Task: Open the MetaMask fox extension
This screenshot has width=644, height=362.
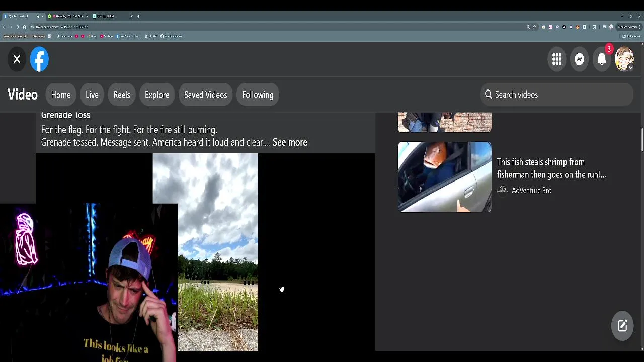Action: click(x=578, y=27)
